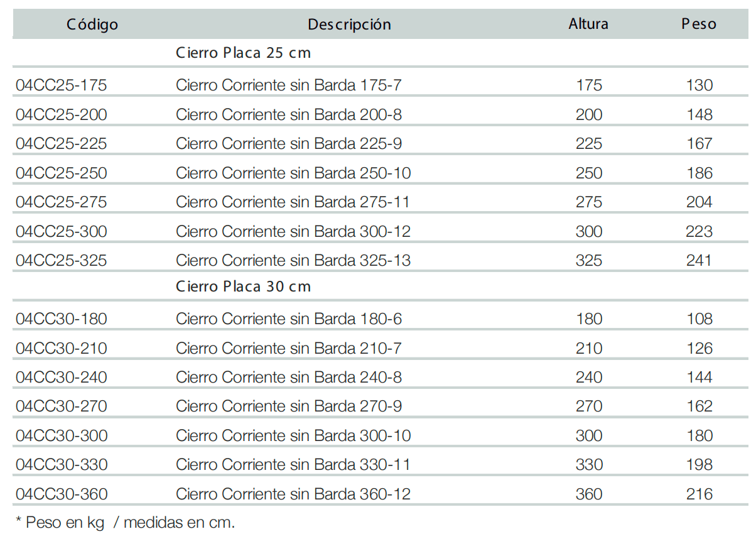Select the Cierro Placa 25 cm heading
Image resolution: width=756 pixels, height=534 pixels.
(243, 53)
